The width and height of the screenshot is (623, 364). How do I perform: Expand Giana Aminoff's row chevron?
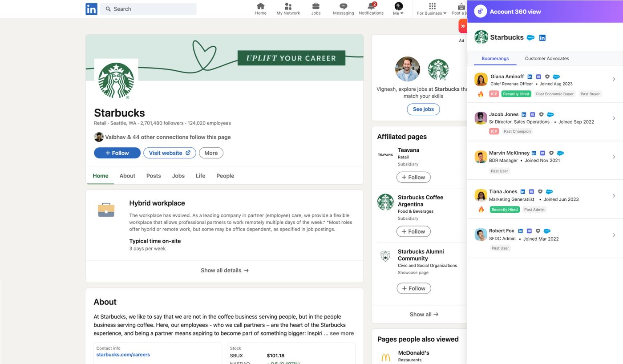click(614, 79)
